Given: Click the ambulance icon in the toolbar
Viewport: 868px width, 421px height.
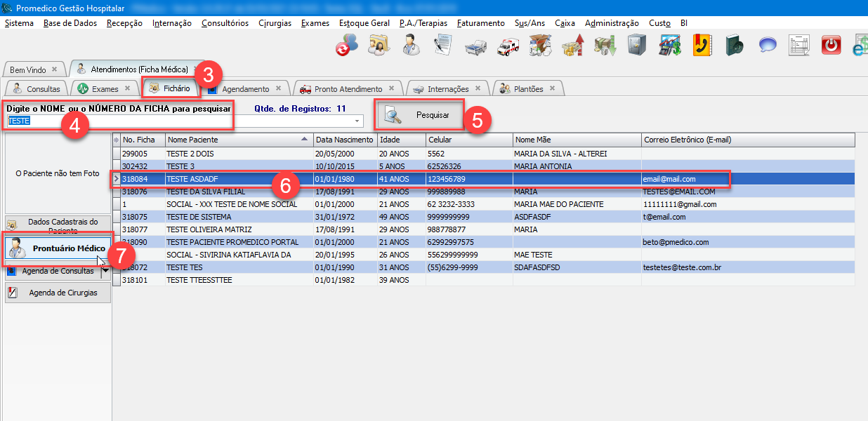Looking at the screenshot, I should [508, 46].
